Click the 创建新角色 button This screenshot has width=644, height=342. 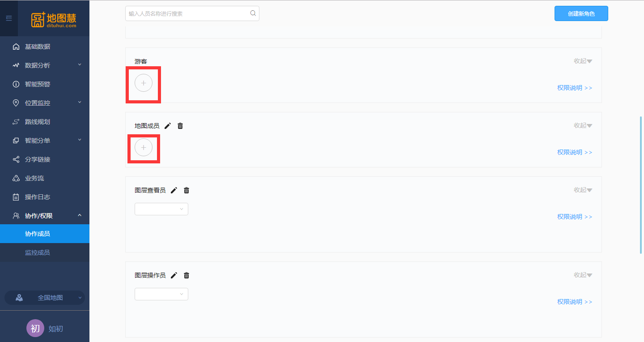(x=581, y=13)
